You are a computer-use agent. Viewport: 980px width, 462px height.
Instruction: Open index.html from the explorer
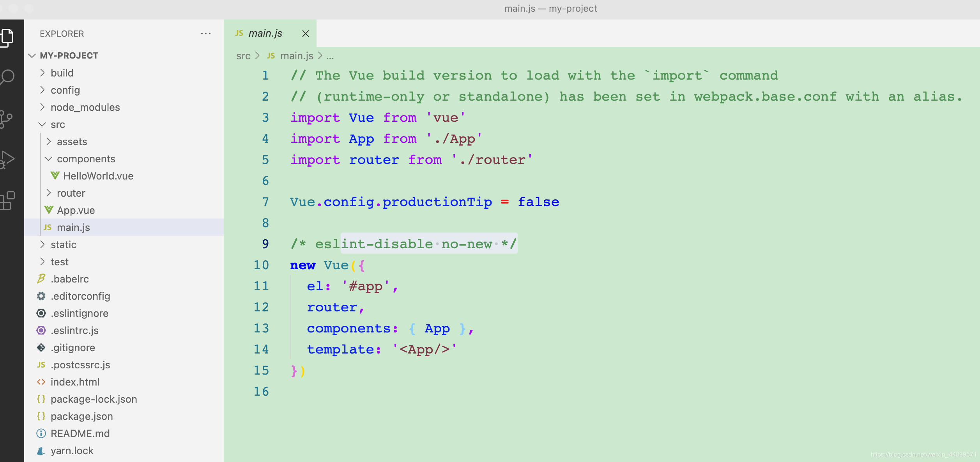click(x=124, y=382)
